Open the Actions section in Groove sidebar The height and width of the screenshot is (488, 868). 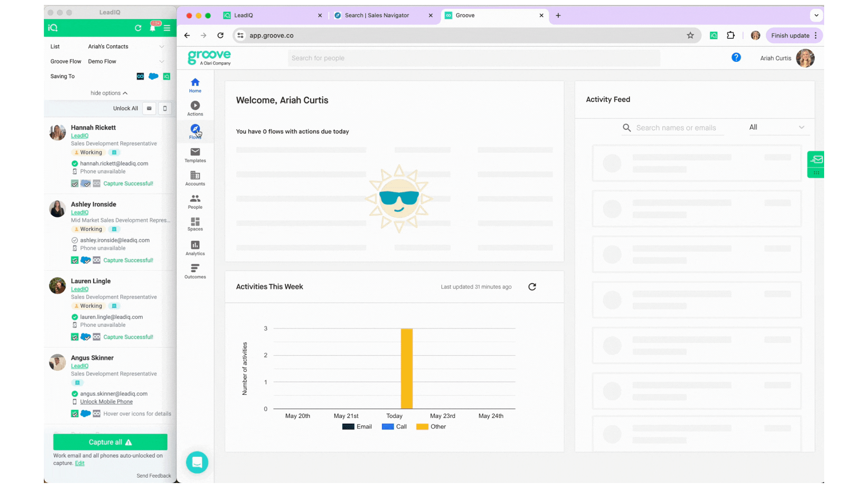click(195, 108)
